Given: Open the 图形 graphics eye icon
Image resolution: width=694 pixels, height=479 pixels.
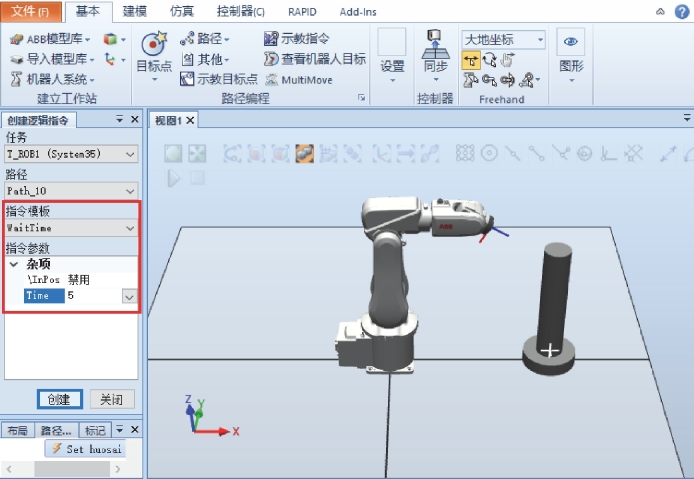Looking at the screenshot, I should tap(571, 42).
